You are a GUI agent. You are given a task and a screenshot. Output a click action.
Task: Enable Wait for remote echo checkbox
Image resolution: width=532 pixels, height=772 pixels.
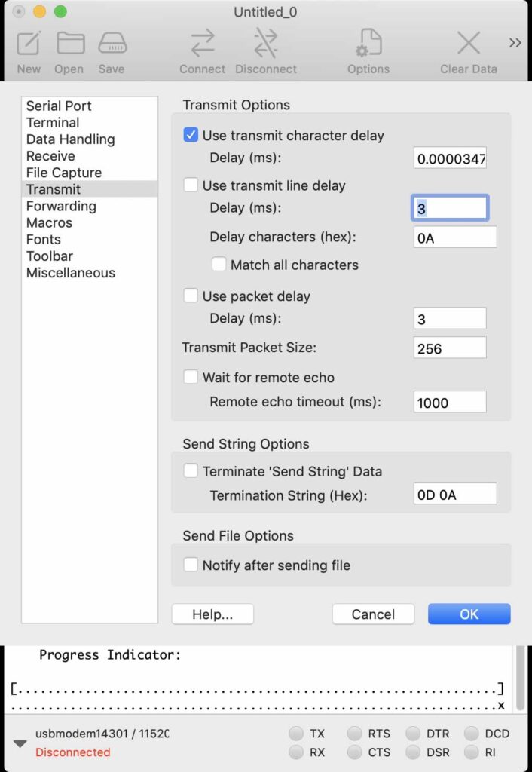191,378
